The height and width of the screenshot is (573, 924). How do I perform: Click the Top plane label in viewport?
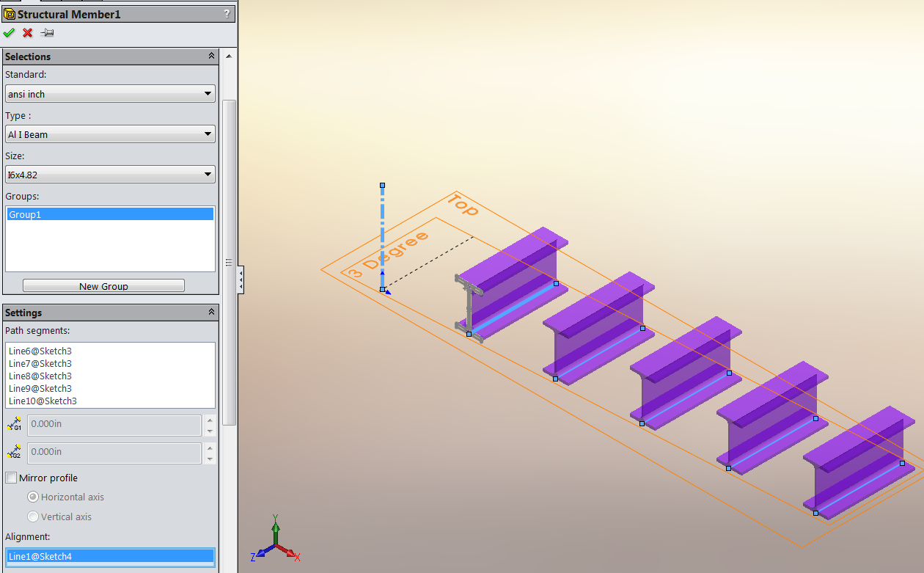click(463, 205)
